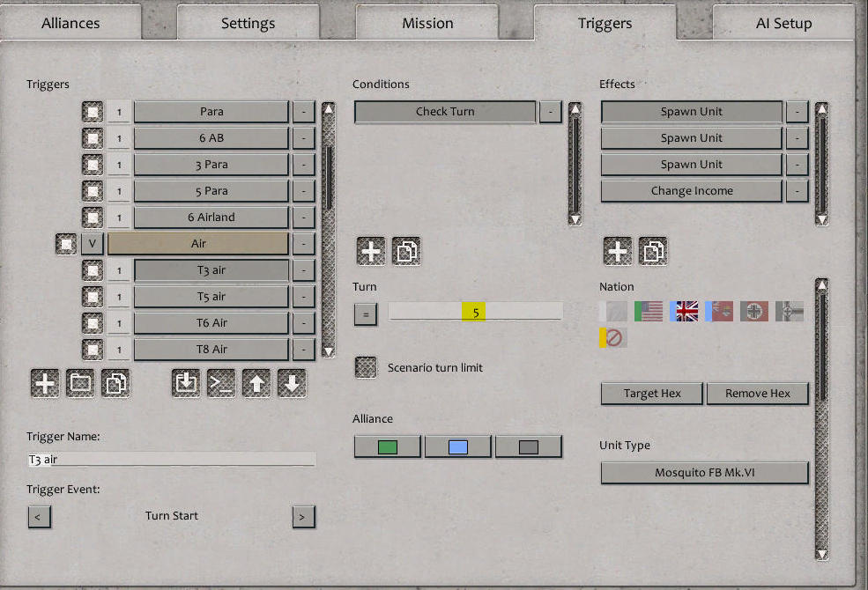Duplicate the selected trigger

click(x=115, y=383)
